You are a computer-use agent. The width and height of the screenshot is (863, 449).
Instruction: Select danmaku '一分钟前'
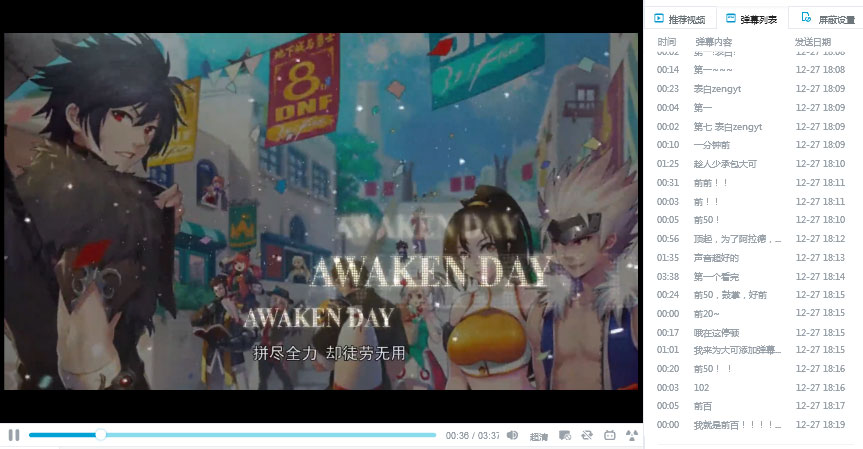752,145
